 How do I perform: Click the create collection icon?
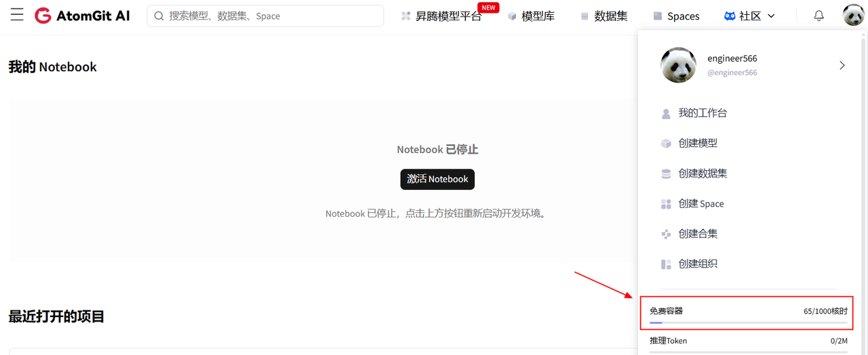click(666, 234)
